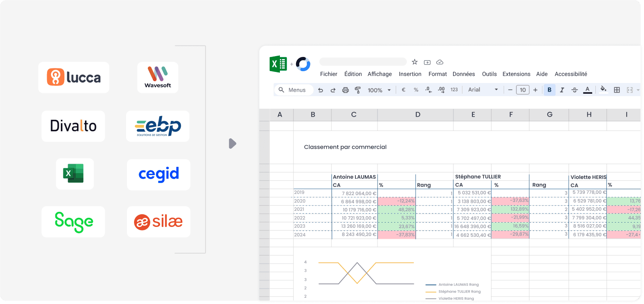Click the move-to-folder icon

point(427,62)
